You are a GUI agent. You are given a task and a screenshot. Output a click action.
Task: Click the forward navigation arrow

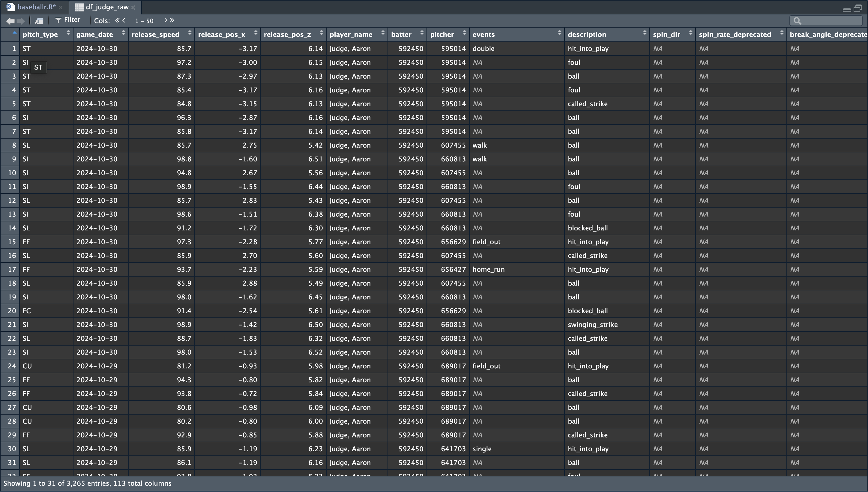(21, 21)
